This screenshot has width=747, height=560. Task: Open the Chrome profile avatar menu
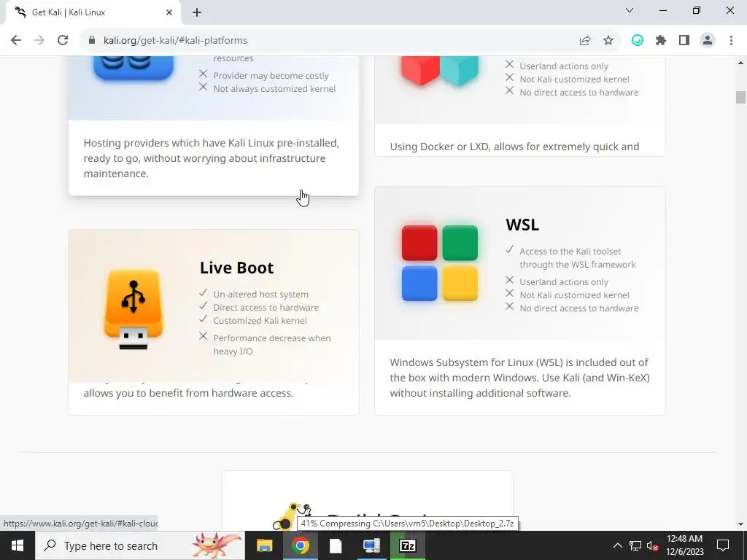708,41
